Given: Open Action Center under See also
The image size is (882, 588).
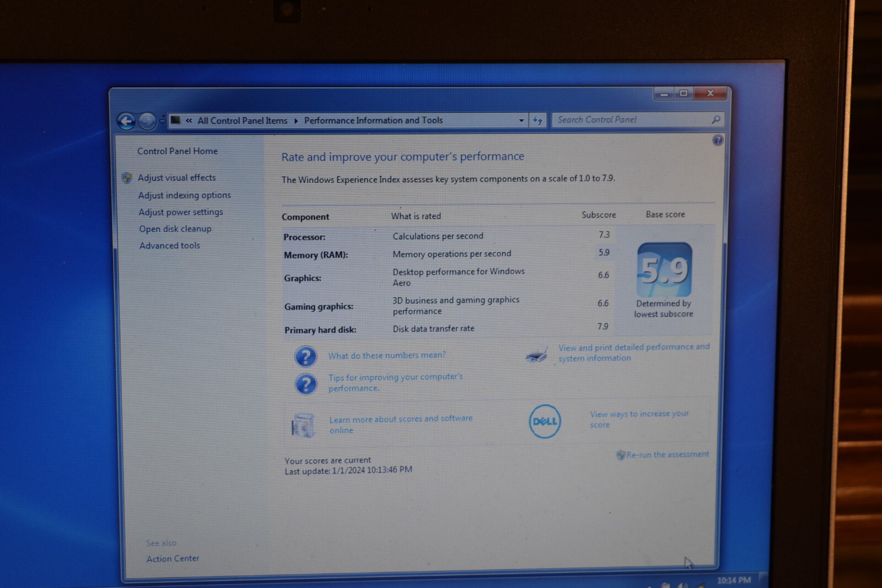Looking at the screenshot, I should click(x=173, y=558).
